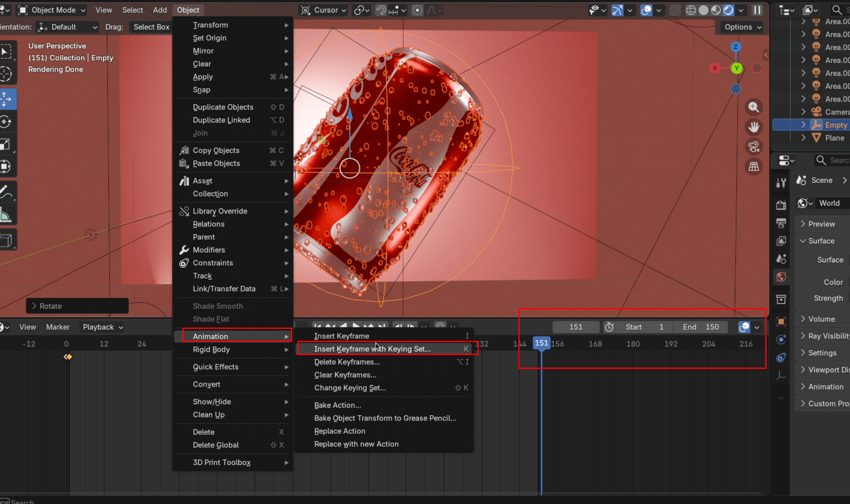Open the Cursor pivot point dropdown
The height and width of the screenshot is (504, 850).
323,10
